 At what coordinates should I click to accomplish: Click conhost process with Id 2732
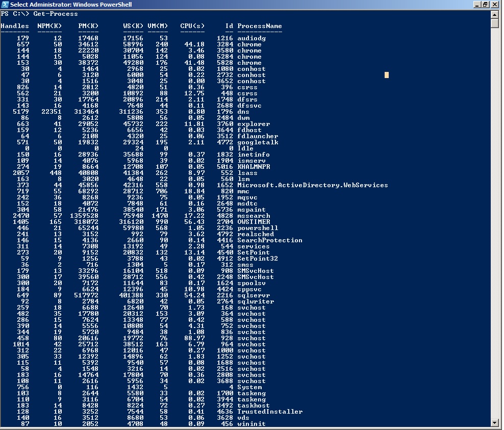pyautogui.click(x=251, y=75)
